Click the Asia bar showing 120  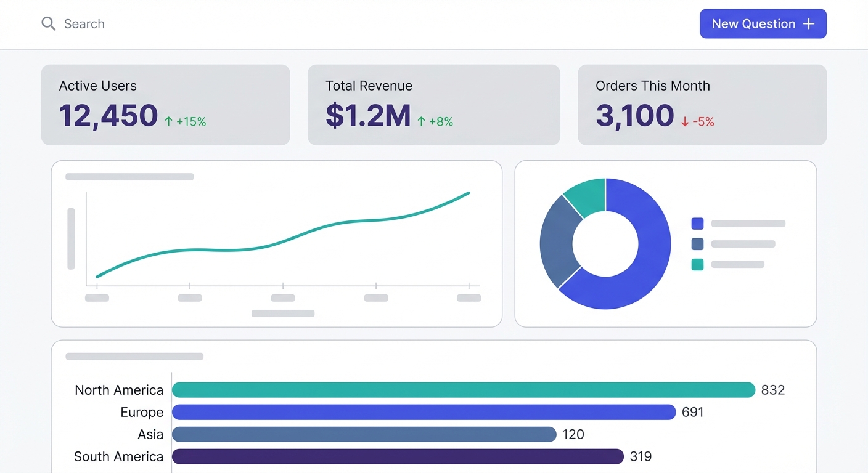tap(364, 434)
